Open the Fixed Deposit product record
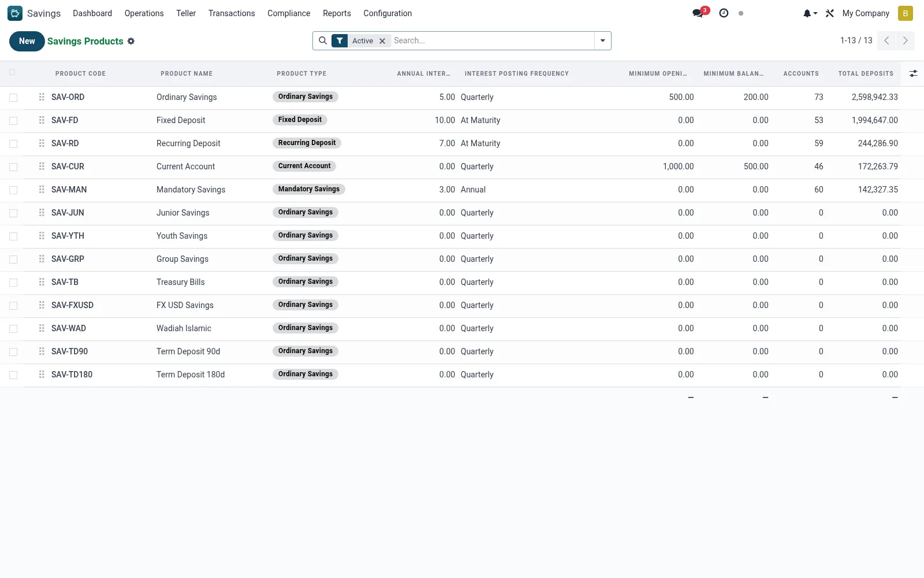 181,120
